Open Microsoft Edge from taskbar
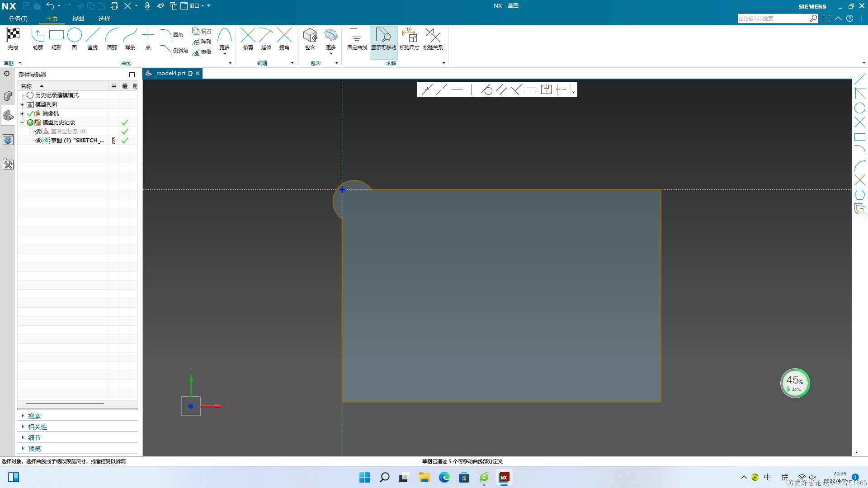This screenshot has width=868, height=488. [444, 477]
